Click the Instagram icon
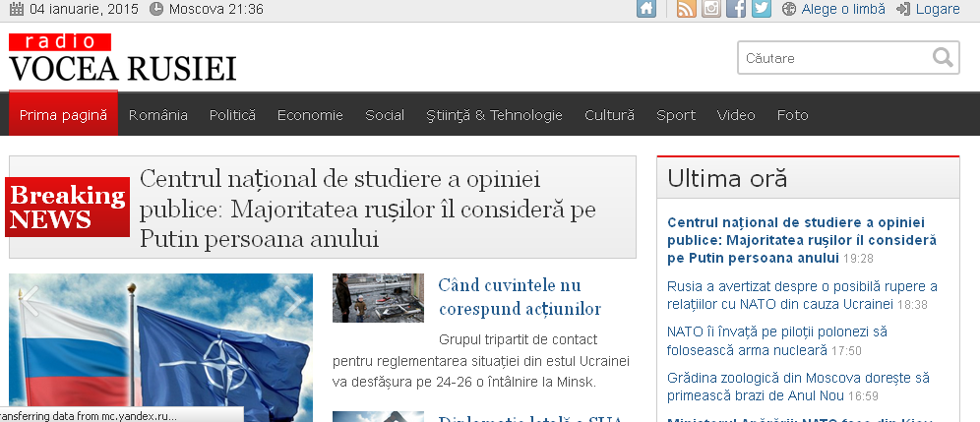The width and height of the screenshot is (980, 422). pos(711,10)
